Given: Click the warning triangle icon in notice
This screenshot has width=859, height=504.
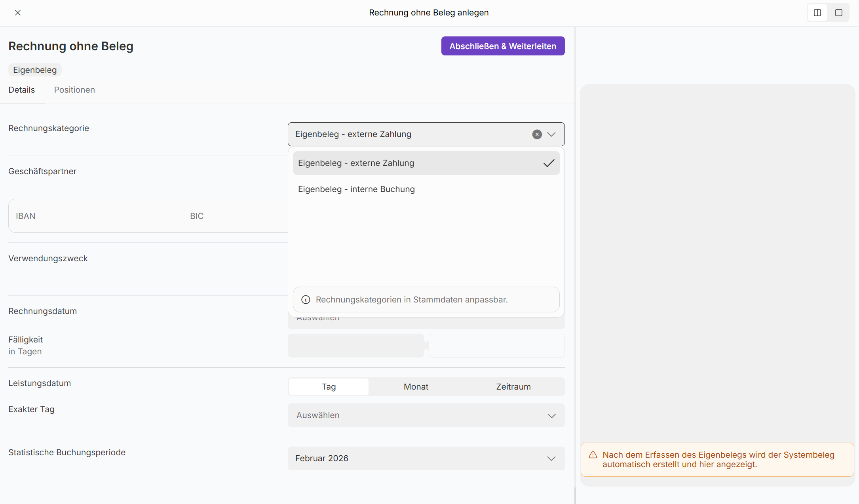Looking at the screenshot, I should pyautogui.click(x=593, y=455).
